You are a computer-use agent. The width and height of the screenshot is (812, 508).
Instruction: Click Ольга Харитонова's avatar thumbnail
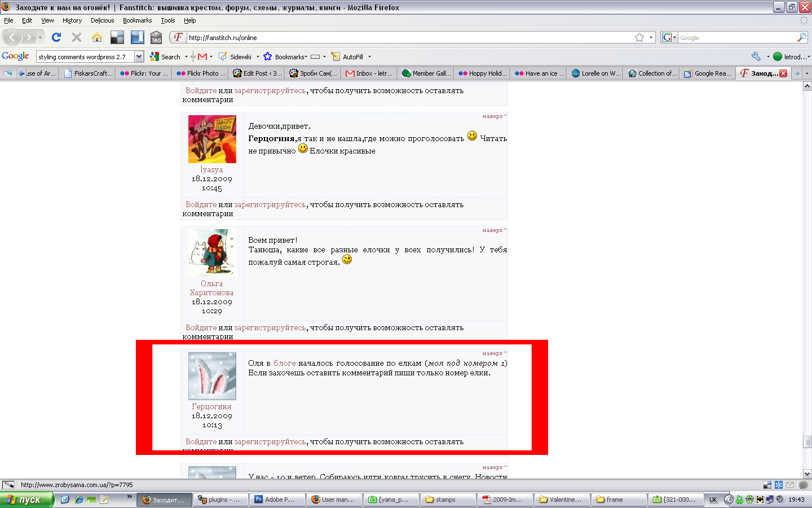click(211, 253)
